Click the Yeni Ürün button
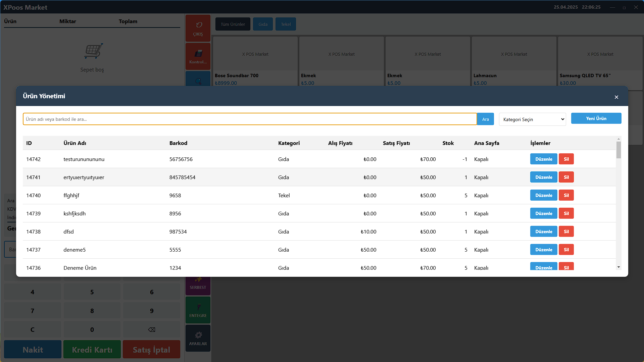The width and height of the screenshot is (644, 362). (596, 118)
